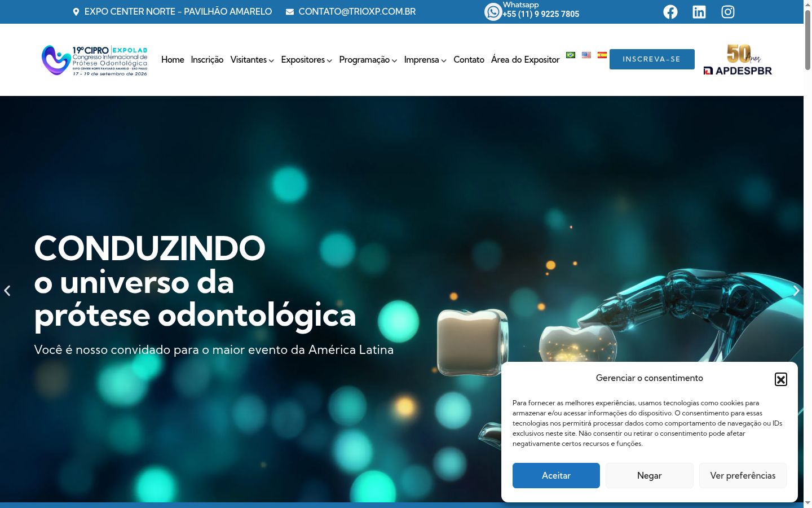Screen dimensions: 812x508
Task: Click the Expo Center Norte address text
Action: [x=178, y=12]
